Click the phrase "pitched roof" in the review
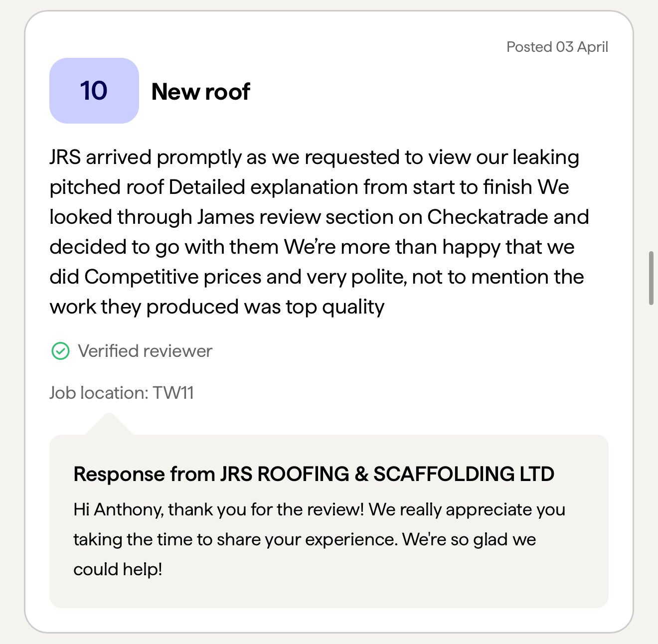This screenshot has width=658, height=644. point(107,187)
